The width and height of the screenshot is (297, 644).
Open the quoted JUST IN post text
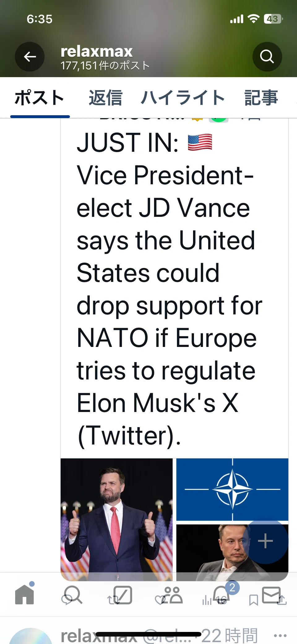(x=170, y=289)
